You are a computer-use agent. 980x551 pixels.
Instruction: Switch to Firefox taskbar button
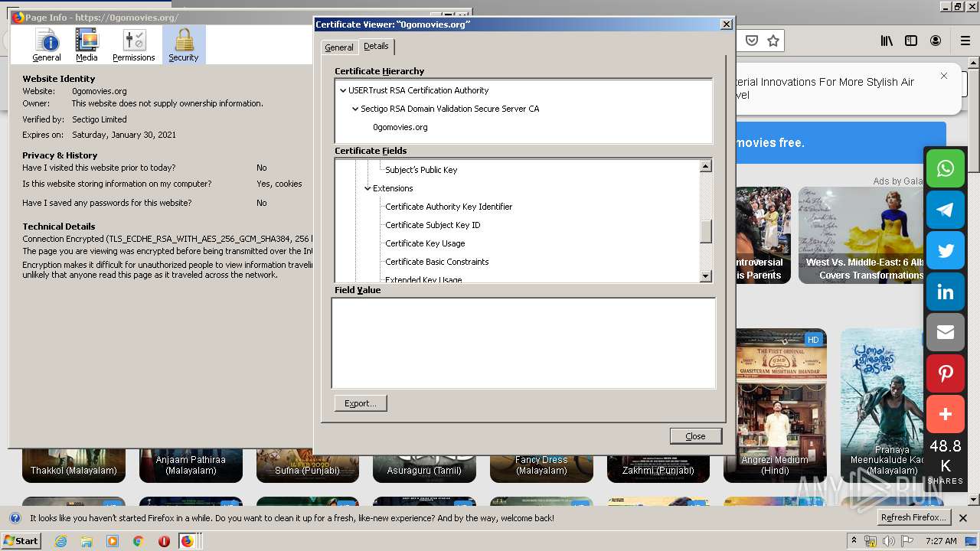coord(188,541)
